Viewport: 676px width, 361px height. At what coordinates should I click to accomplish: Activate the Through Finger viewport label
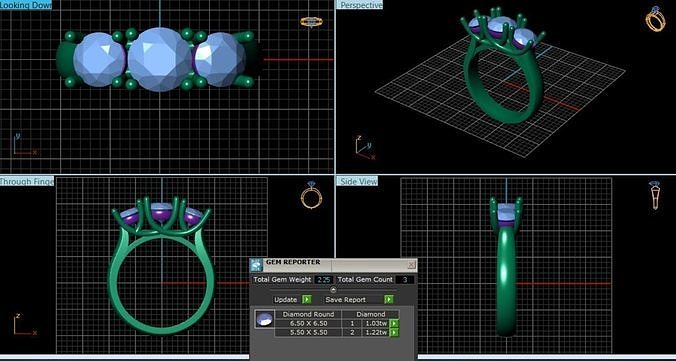tap(27, 181)
